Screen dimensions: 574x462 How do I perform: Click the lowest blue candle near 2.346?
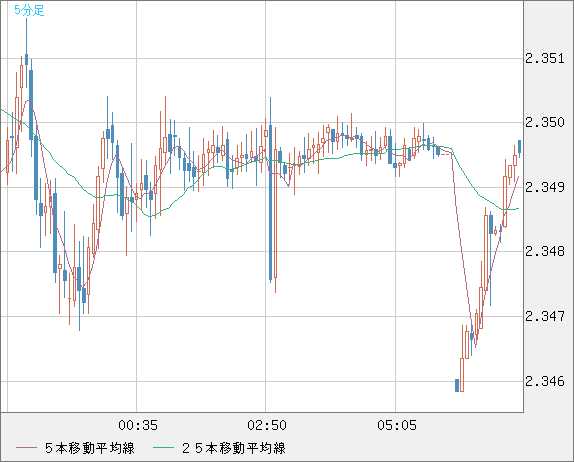click(457, 385)
